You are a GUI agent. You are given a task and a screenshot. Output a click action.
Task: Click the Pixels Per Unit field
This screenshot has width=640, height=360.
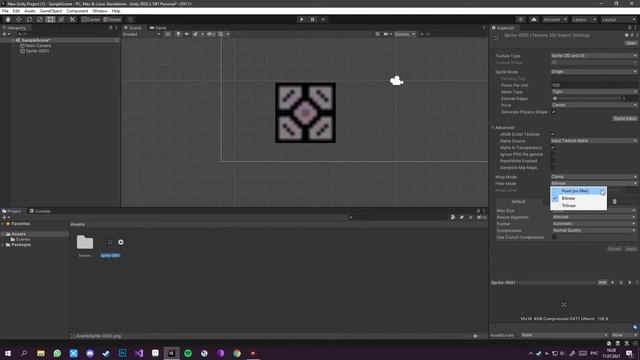pos(594,85)
